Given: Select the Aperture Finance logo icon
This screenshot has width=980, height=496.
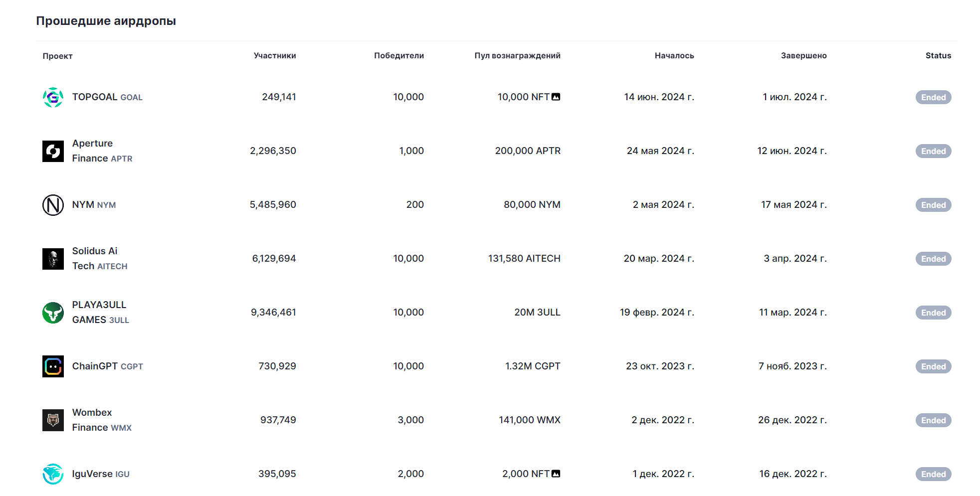Looking at the screenshot, I should pyautogui.click(x=53, y=151).
